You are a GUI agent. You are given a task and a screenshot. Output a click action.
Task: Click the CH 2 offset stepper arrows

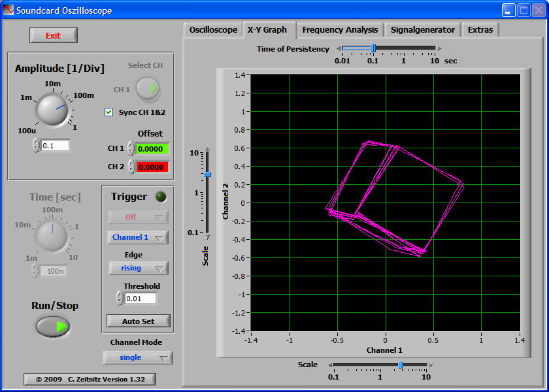pyautogui.click(x=131, y=167)
